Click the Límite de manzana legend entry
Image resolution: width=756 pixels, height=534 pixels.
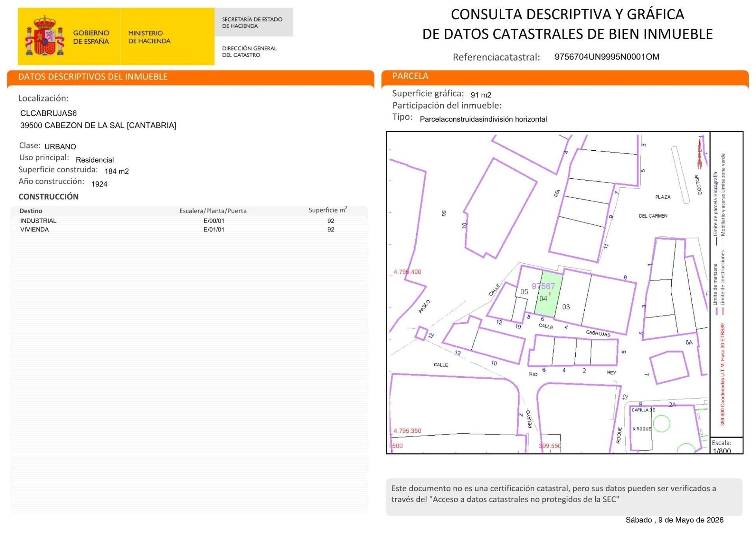[x=715, y=290]
